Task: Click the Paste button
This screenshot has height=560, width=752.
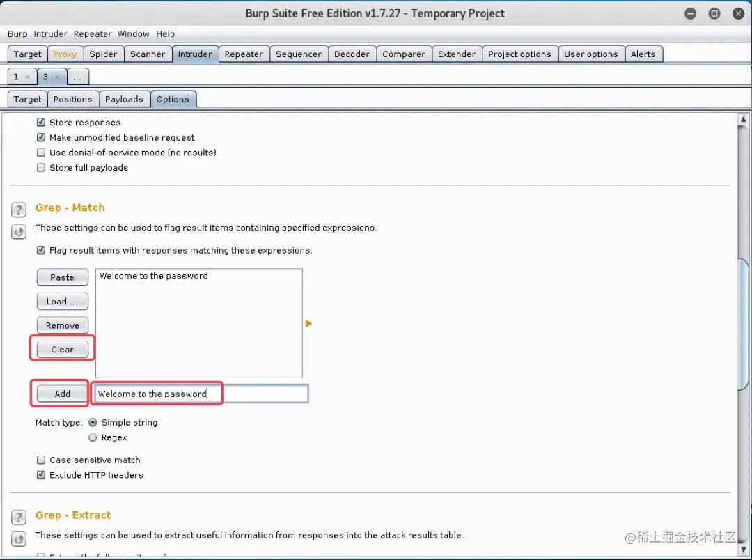Action: 63,277
